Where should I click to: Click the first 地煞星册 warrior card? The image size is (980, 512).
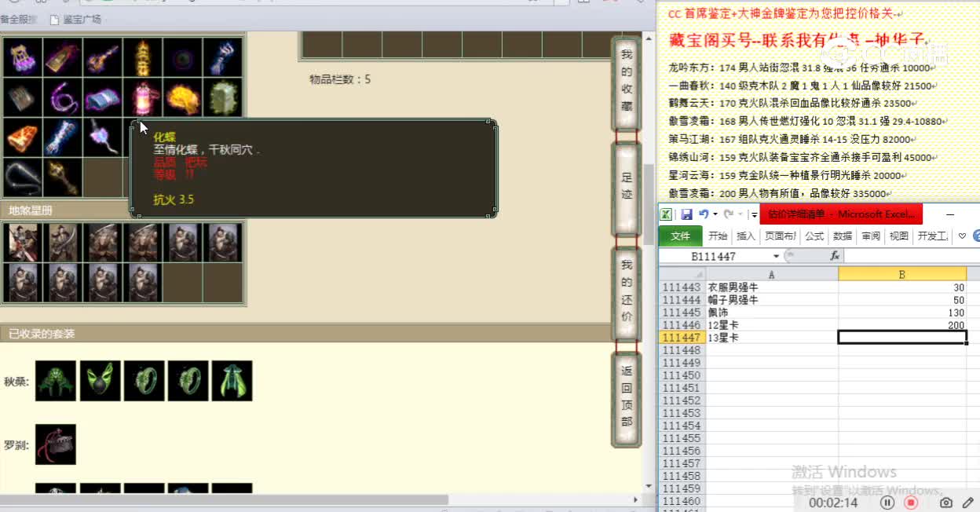[23, 242]
